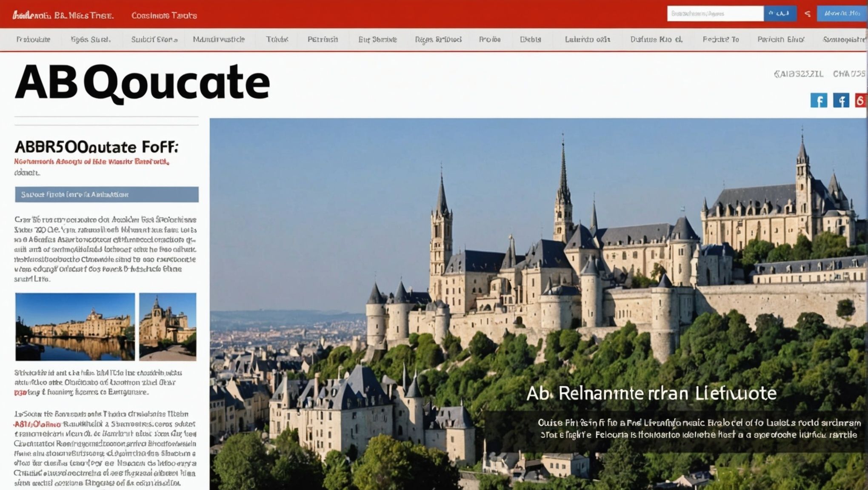Select the 'Mantirvusticle' navigation item
The height and width of the screenshot is (490, 868).
pyautogui.click(x=219, y=40)
